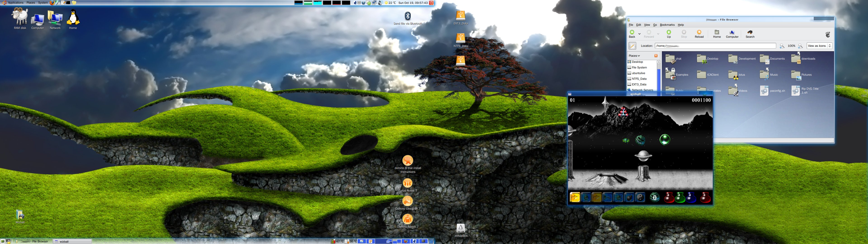
Task: Toggle the location text-entry pencil button
Action: coord(632,46)
